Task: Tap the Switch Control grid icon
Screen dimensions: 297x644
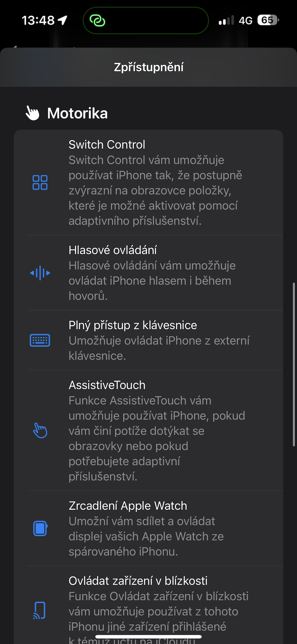Action: pos(40,183)
